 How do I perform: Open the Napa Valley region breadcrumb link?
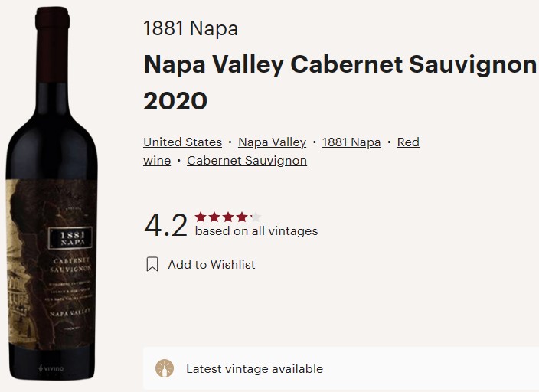point(272,142)
